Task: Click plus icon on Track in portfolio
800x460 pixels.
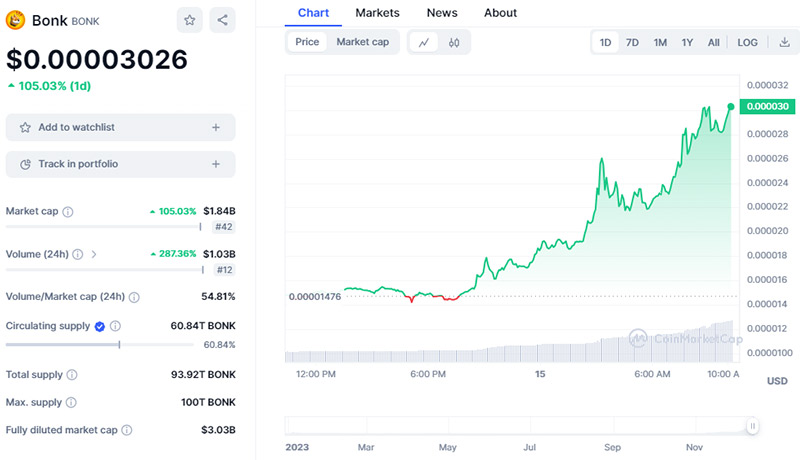Action: 216,164
